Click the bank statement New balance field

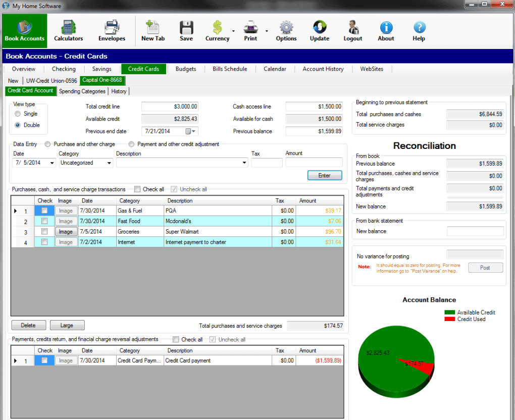[475, 231]
